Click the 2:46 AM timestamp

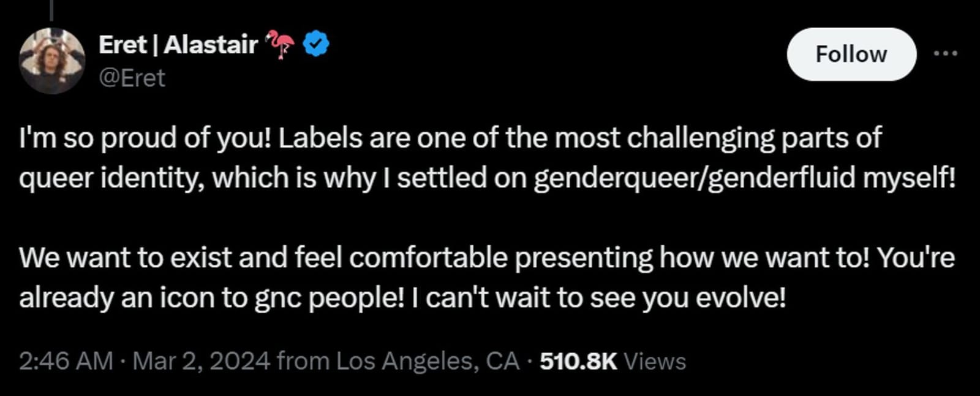[66, 361]
